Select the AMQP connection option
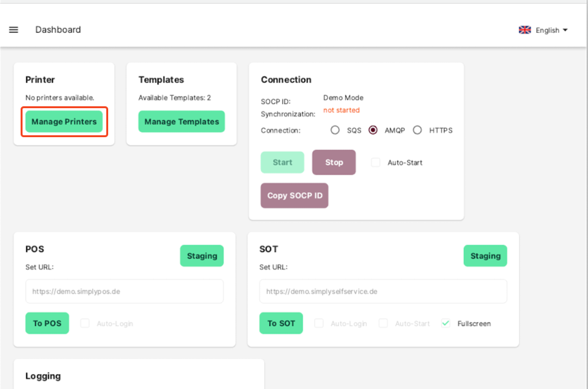This screenshot has width=588, height=389. point(373,130)
